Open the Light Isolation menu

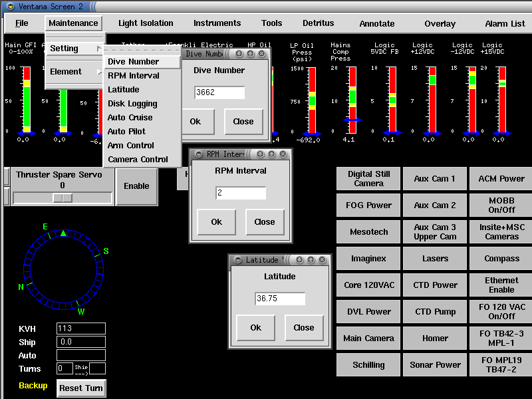[x=146, y=23]
